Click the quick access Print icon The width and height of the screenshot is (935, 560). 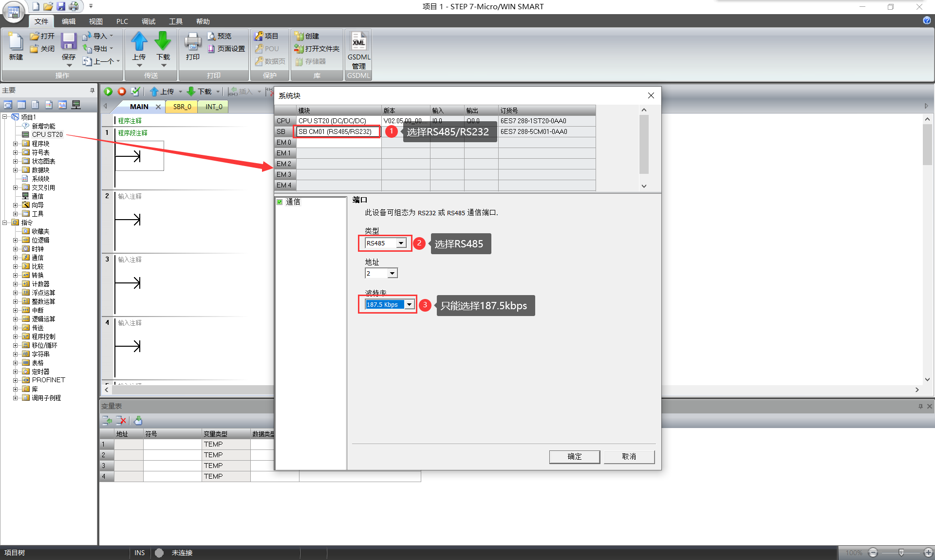[74, 6]
